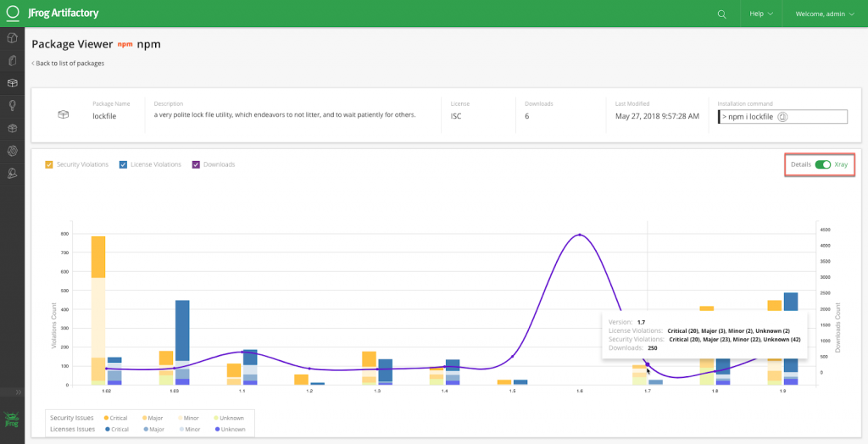This screenshot has width=868, height=444.
Task: Select the Packages box icon in sidebar
Action: 12,83
